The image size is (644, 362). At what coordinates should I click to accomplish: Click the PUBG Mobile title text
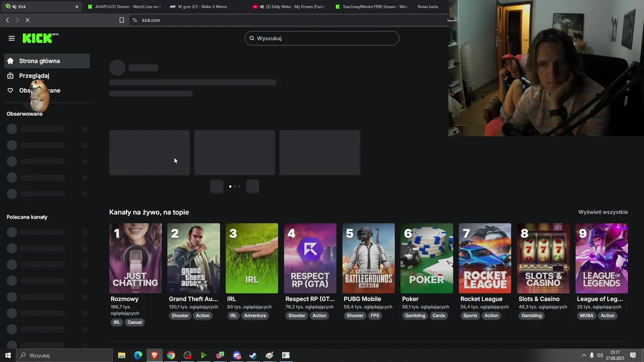tap(362, 299)
